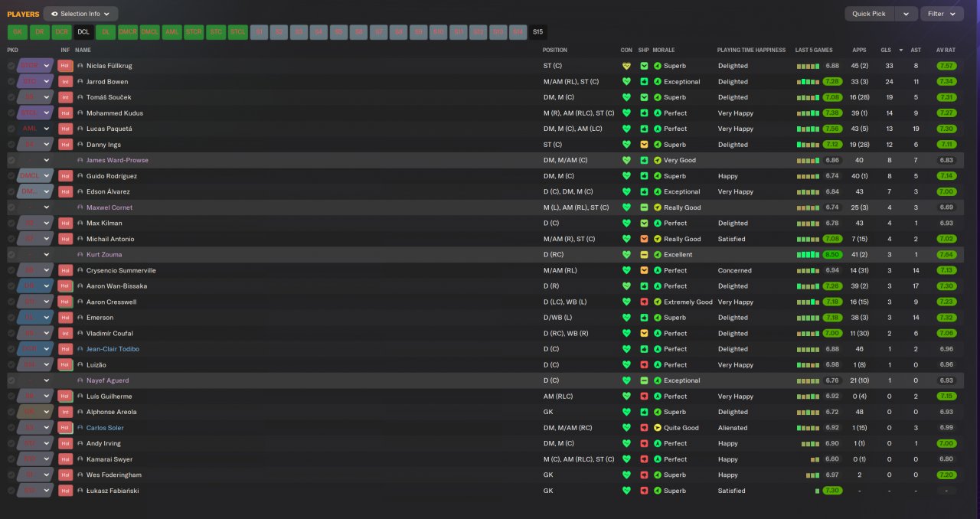Click the eye icon in Selection Info
Viewport: 980px width, 519px height.
pyautogui.click(x=54, y=14)
